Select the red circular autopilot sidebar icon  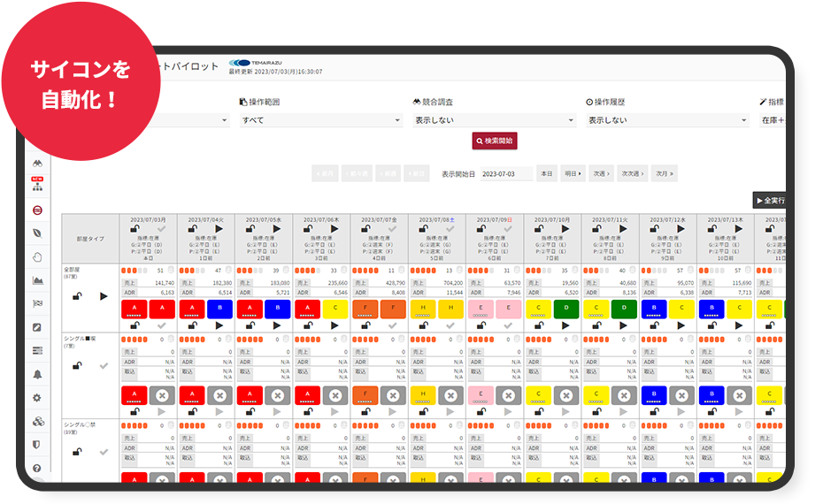(37, 210)
